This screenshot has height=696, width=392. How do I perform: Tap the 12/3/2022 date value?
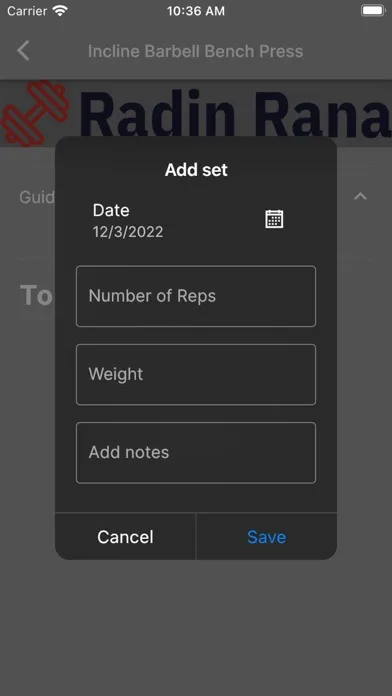[x=128, y=232]
